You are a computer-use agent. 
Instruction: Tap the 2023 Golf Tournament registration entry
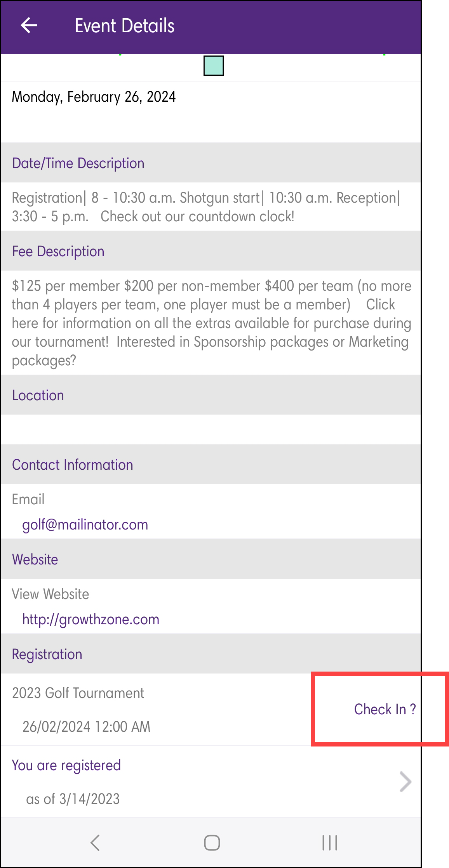[x=78, y=693]
